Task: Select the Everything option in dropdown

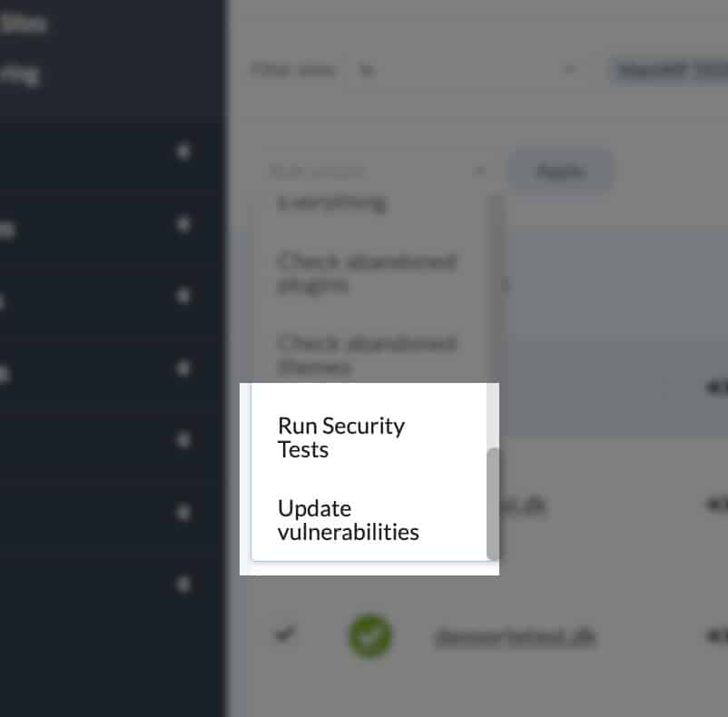Action: click(331, 202)
